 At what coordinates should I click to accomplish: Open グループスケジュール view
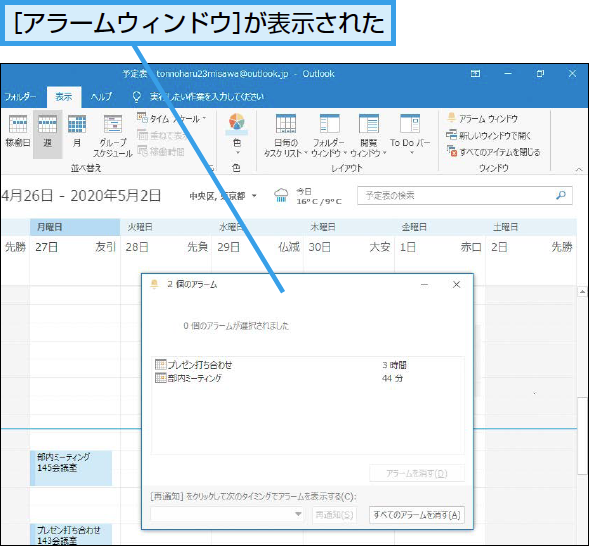113,135
